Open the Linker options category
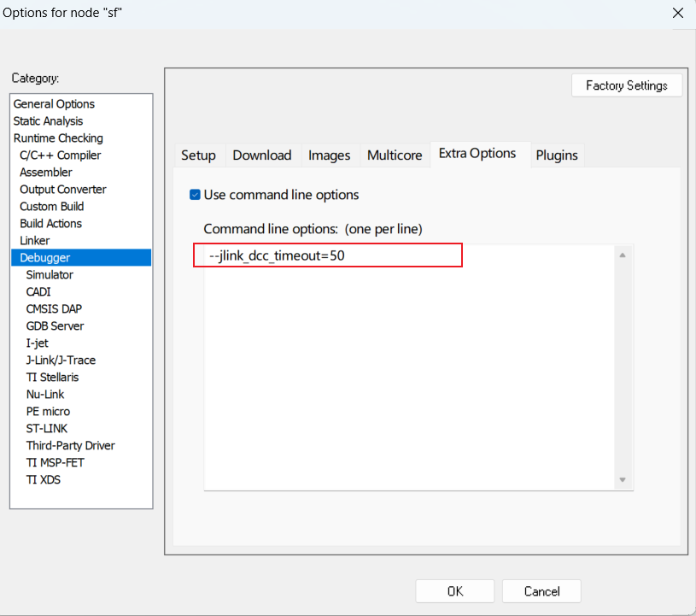The height and width of the screenshot is (616, 696). tap(34, 240)
